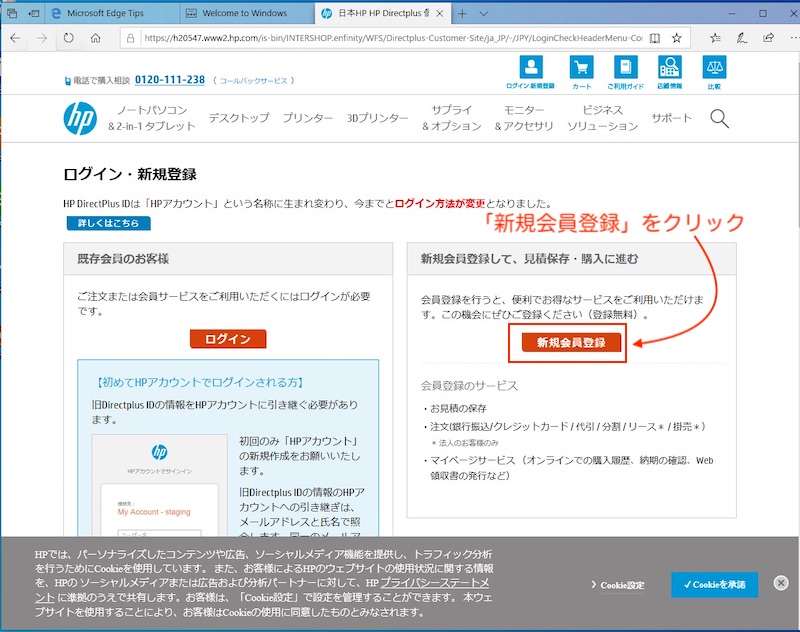Viewport: 800px width, 632px height.
Task: Accept cookies with Cookieを承認 button
Action: (714, 585)
